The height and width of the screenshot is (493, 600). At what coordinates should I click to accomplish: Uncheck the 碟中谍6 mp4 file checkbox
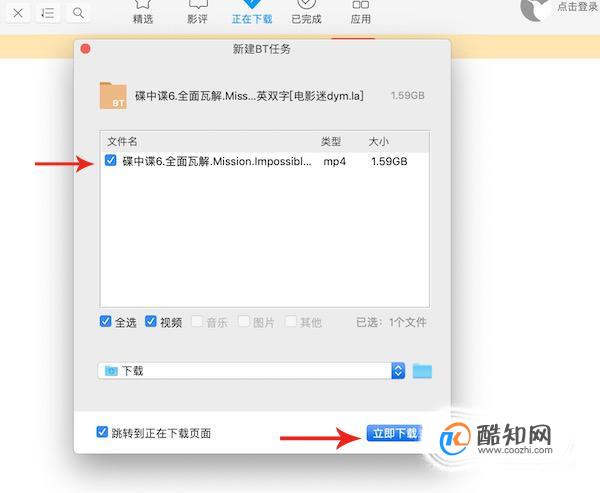pos(111,160)
